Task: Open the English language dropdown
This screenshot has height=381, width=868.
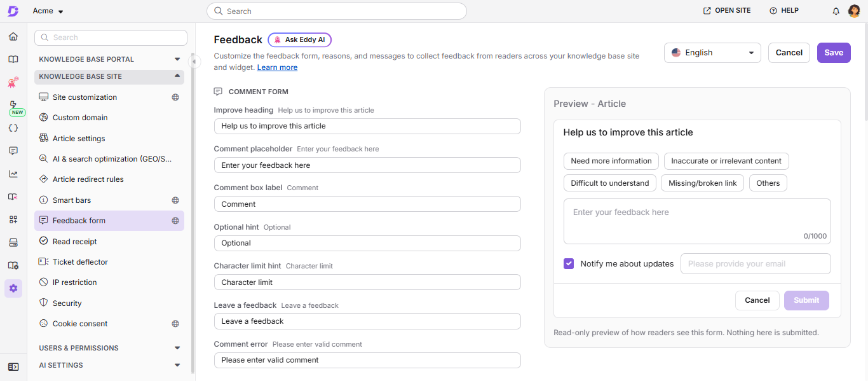Action: 712,53
